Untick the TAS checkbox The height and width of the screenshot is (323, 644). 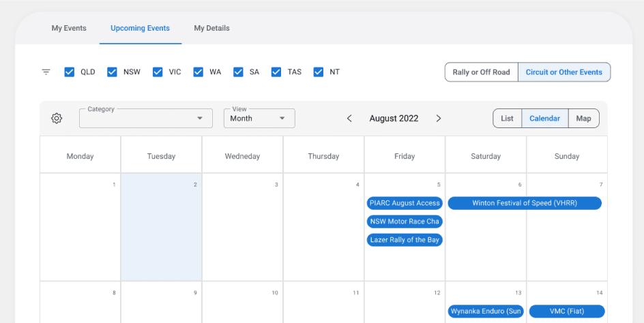(x=276, y=72)
